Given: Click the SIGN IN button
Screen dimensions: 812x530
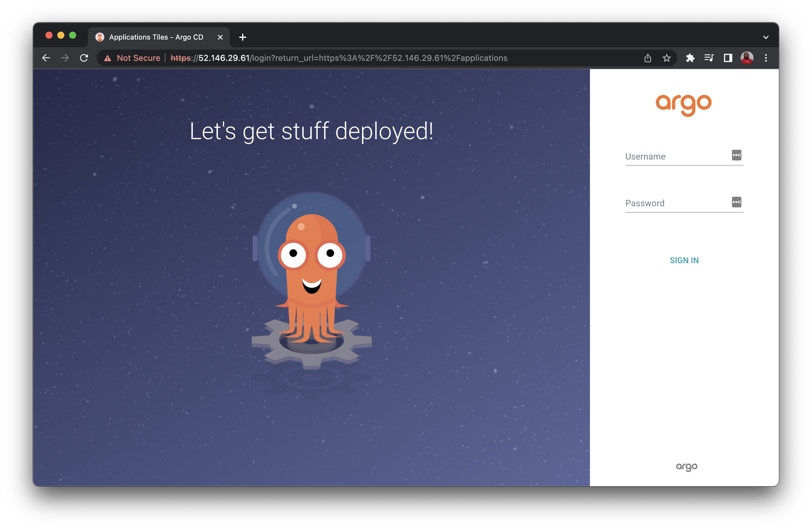Looking at the screenshot, I should click(x=684, y=260).
